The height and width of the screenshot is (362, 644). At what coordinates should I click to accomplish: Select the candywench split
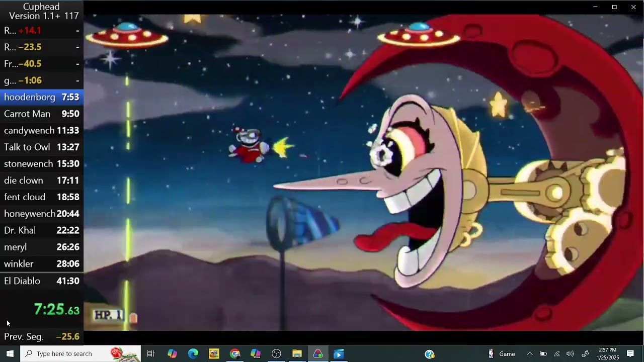coord(42,130)
